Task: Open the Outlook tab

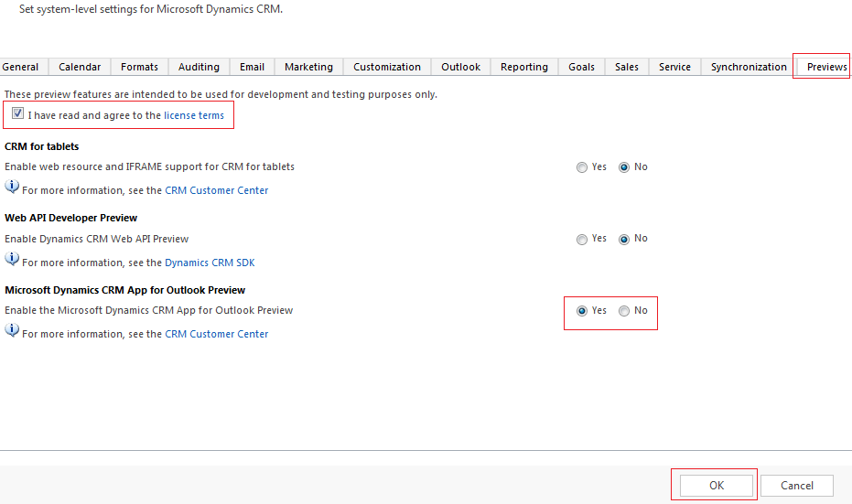Action: (461, 67)
